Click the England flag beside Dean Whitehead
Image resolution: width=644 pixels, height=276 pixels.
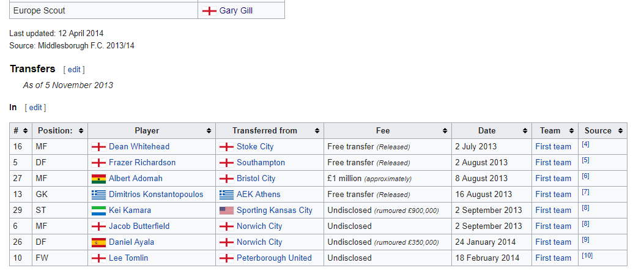[x=98, y=147]
